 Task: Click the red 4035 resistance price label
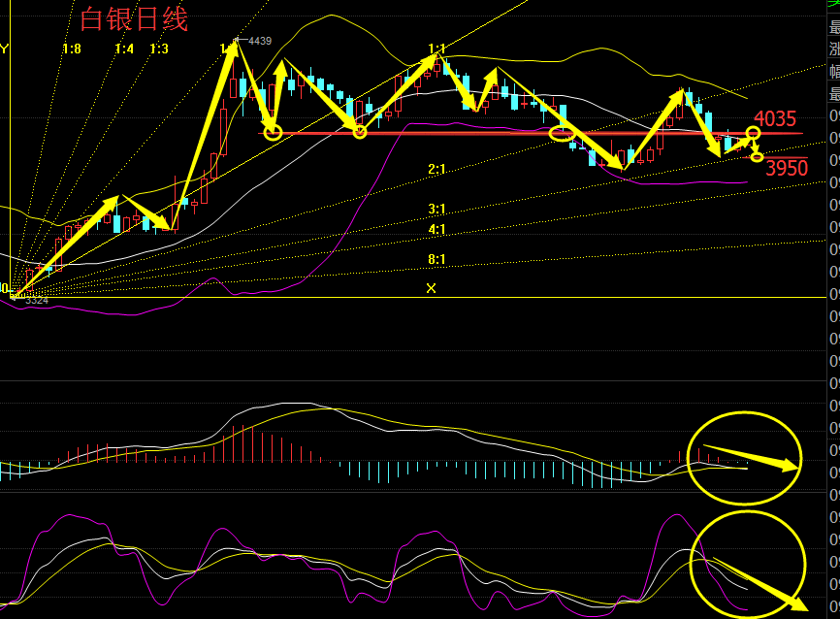775,119
